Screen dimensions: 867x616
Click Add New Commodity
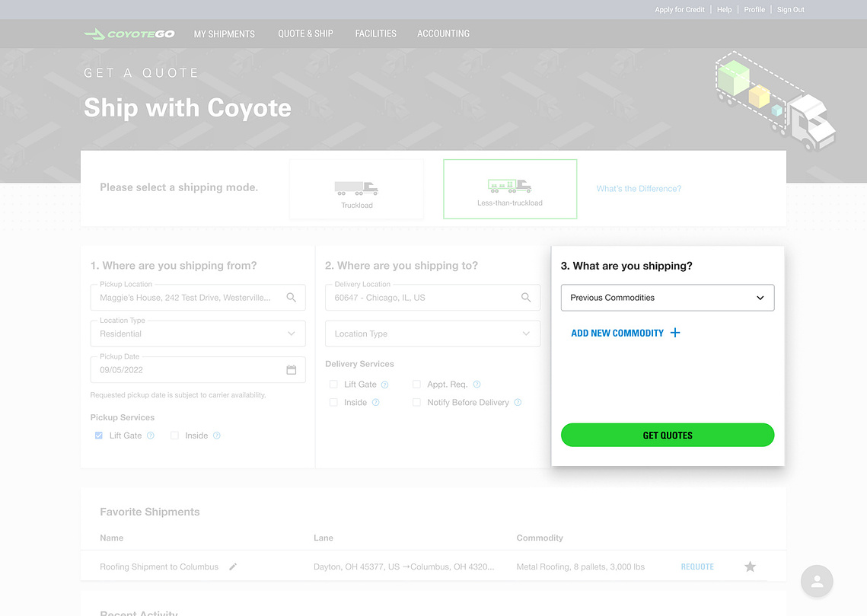coord(617,333)
